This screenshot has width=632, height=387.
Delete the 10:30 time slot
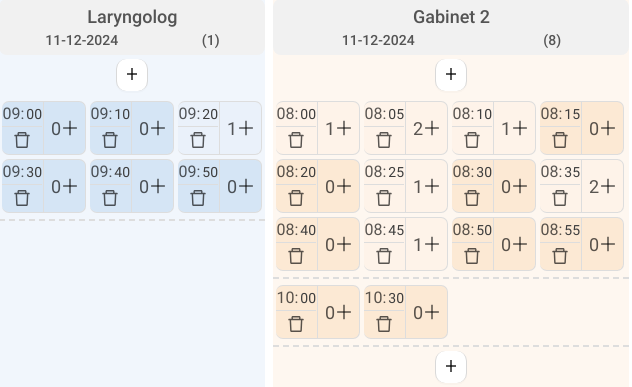point(384,324)
